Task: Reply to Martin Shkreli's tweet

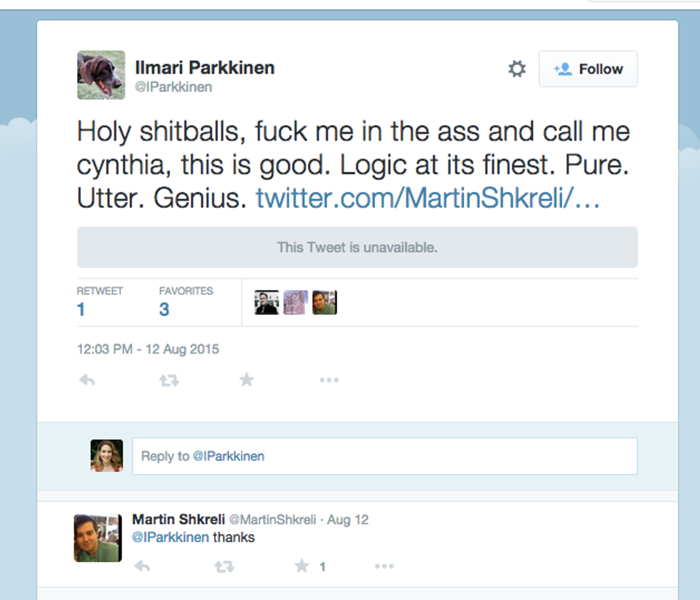Action: click(x=142, y=566)
